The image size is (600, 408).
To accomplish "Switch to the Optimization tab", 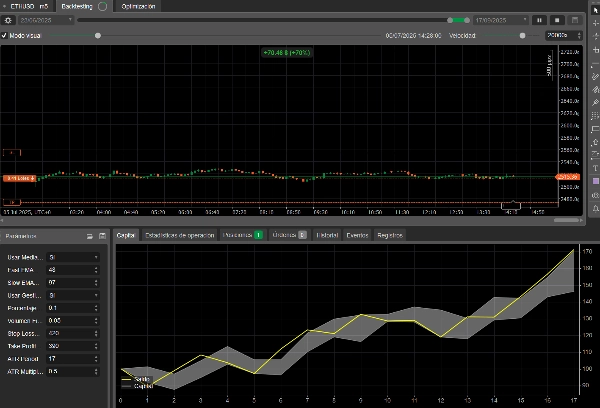I will (139, 5).
